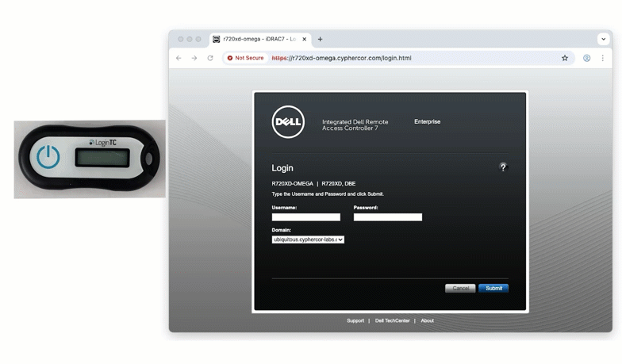Open the tab search chevron dropdown
This screenshot has height=364, width=622.
point(603,39)
